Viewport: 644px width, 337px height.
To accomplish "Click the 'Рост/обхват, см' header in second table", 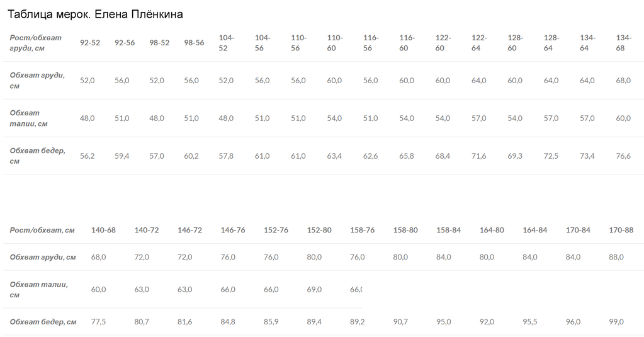I will (x=42, y=230).
